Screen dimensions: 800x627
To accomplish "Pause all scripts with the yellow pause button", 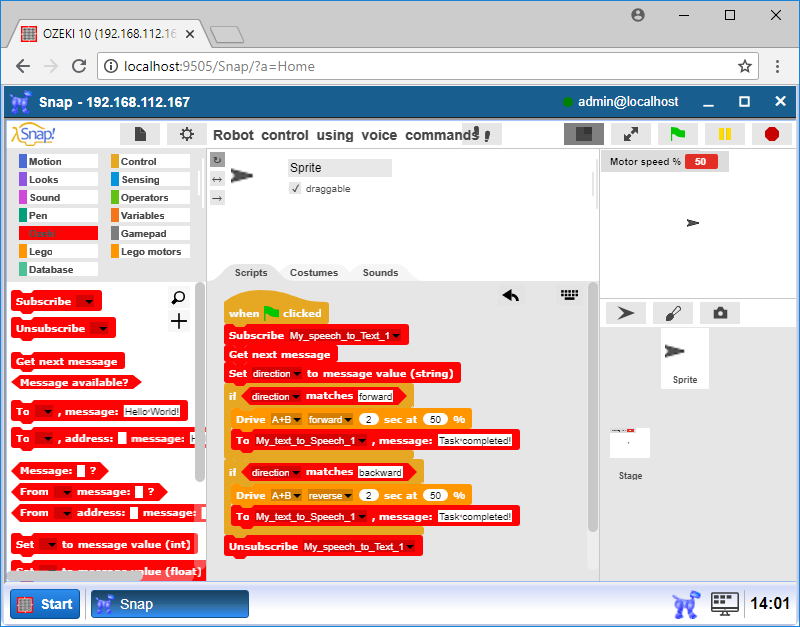I will pyautogui.click(x=724, y=134).
